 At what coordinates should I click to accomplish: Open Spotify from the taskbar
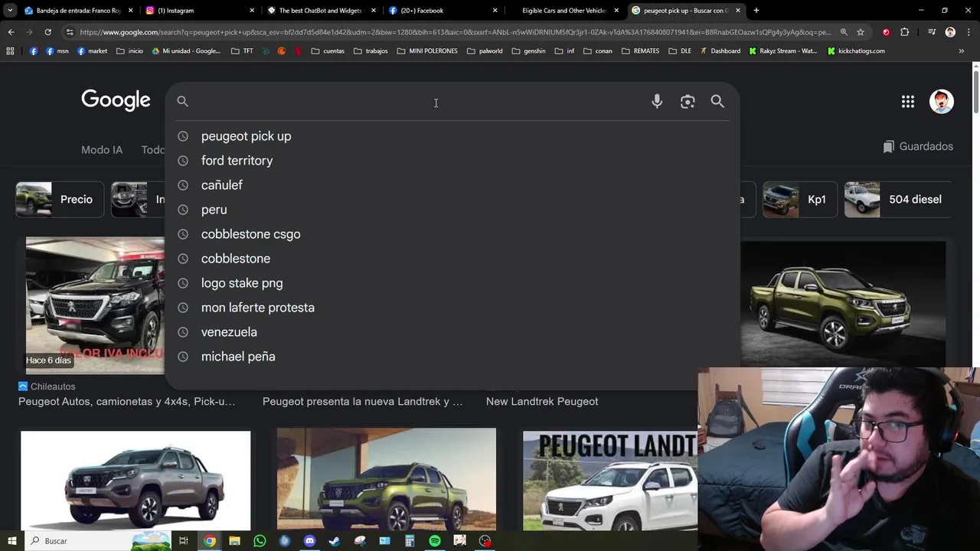(435, 541)
